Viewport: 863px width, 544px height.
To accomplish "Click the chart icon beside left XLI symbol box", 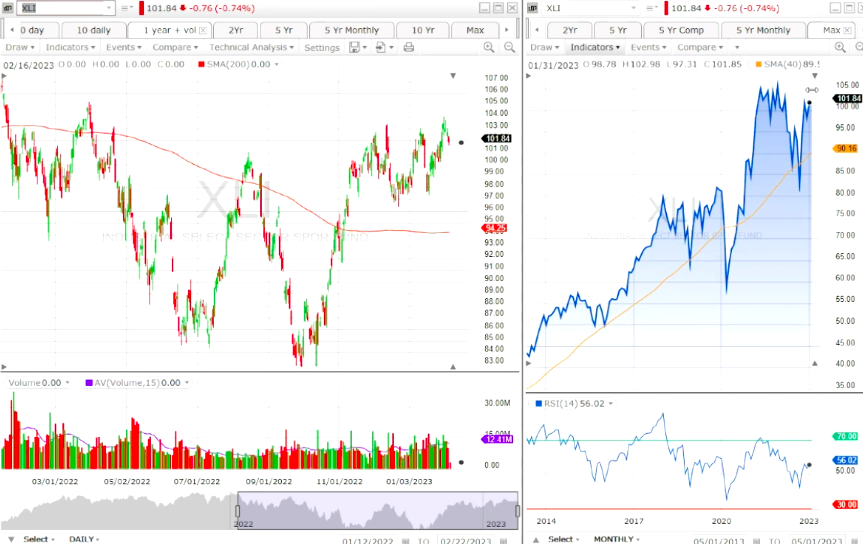I will (x=8, y=8).
